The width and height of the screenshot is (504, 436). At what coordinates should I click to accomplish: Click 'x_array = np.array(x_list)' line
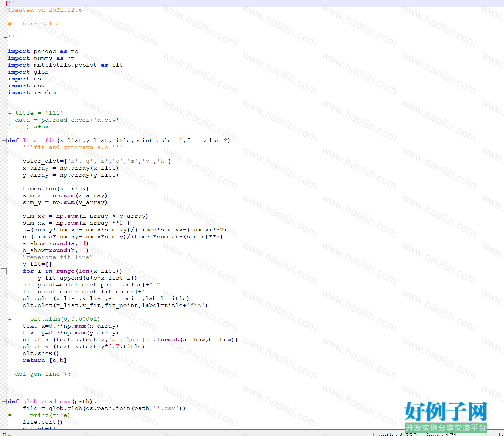71,168
